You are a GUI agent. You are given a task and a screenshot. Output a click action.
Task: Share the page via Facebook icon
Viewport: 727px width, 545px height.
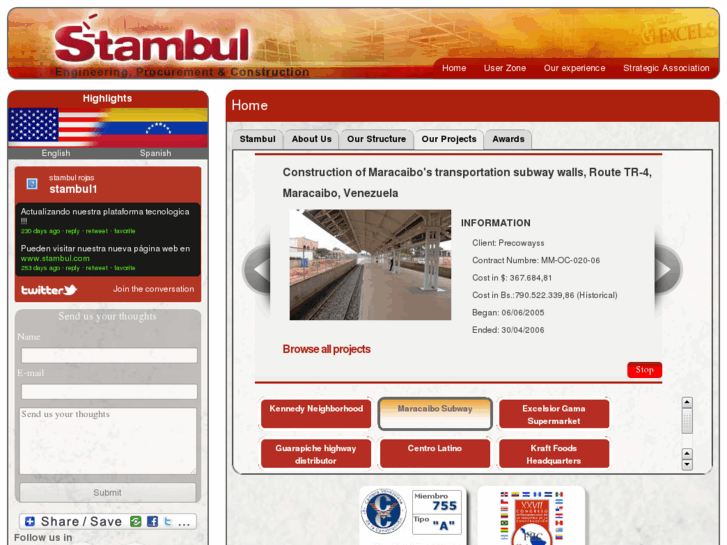point(152,521)
